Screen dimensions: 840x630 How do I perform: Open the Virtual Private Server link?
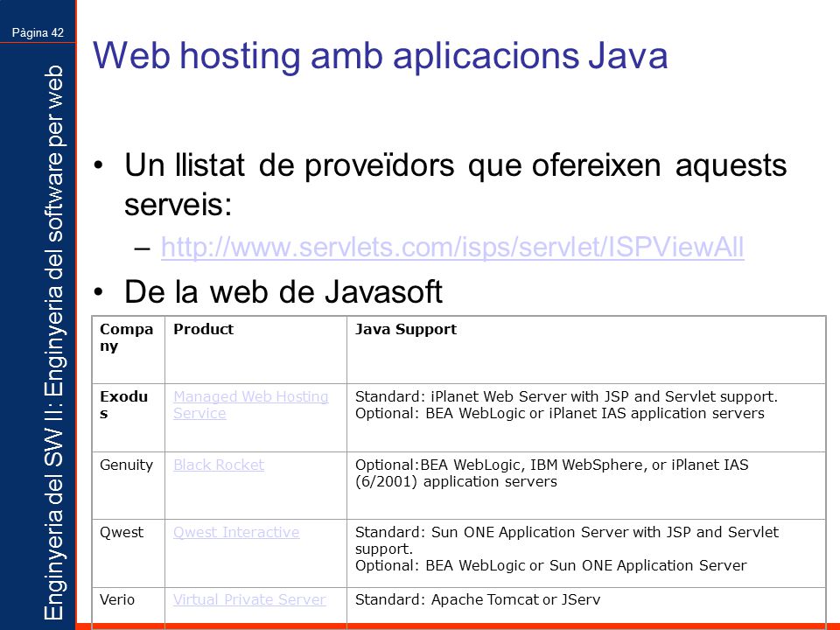[249, 599]
